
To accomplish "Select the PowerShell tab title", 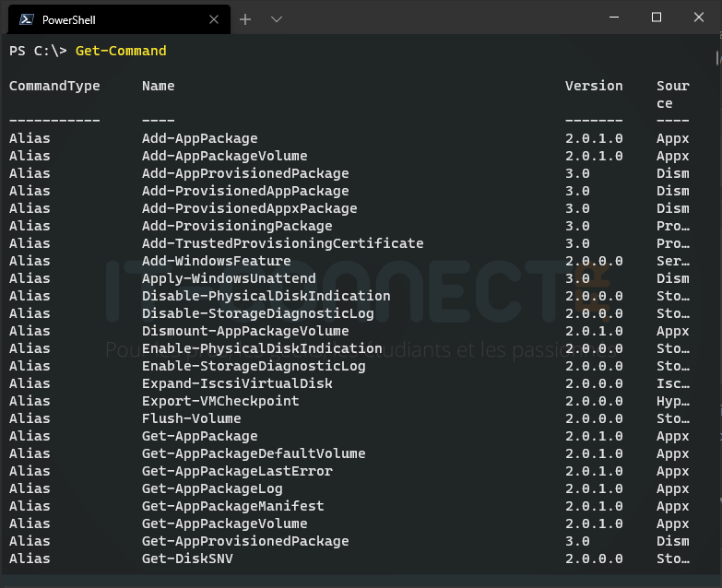I will [68, 19].
